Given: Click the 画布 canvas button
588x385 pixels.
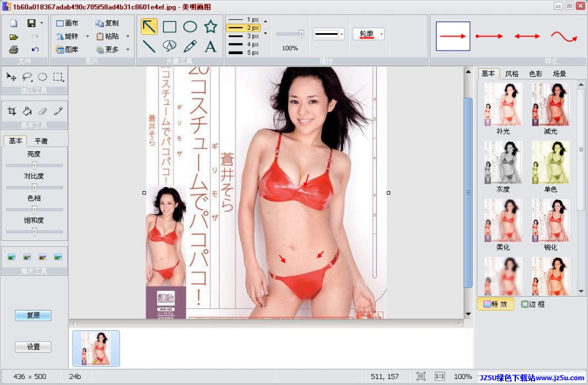Looking at the screenshot, I should coord(67,23).
